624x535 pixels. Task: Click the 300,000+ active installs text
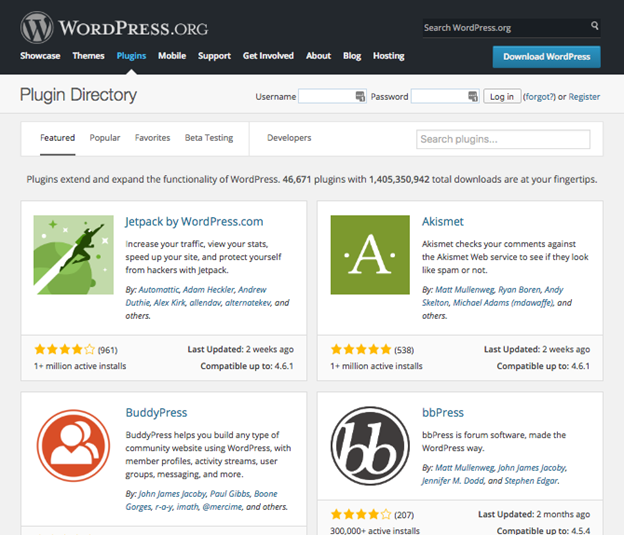[375, 530]
